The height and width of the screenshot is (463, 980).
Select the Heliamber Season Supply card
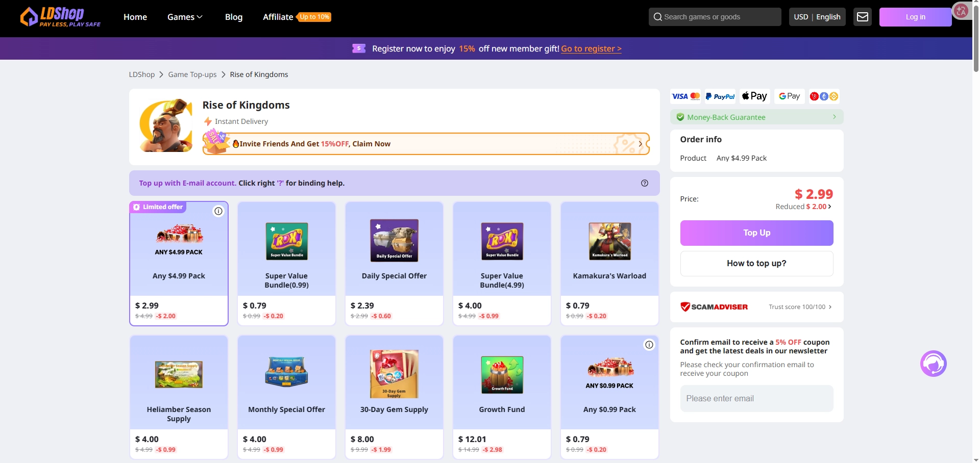point(179,397)
